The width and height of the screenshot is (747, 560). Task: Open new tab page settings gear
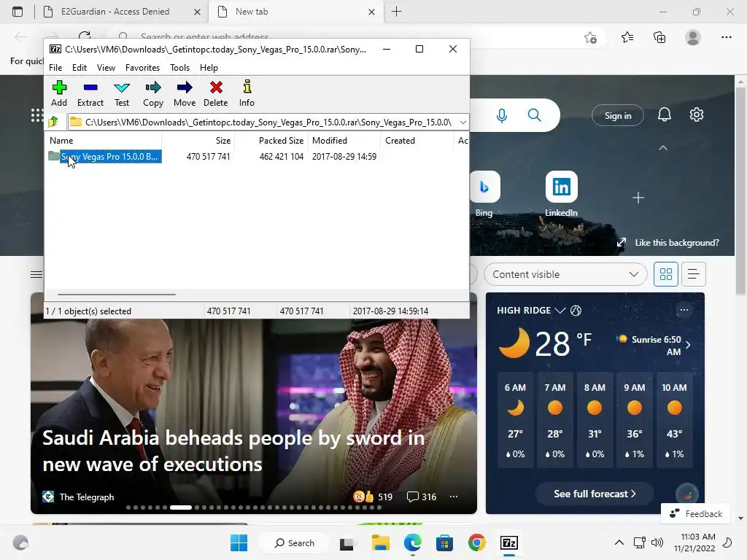coord(697,114)
